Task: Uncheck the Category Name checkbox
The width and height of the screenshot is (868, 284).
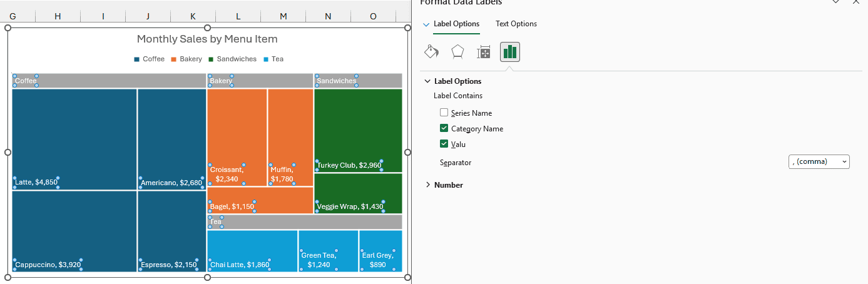Action: click(444, 128)
